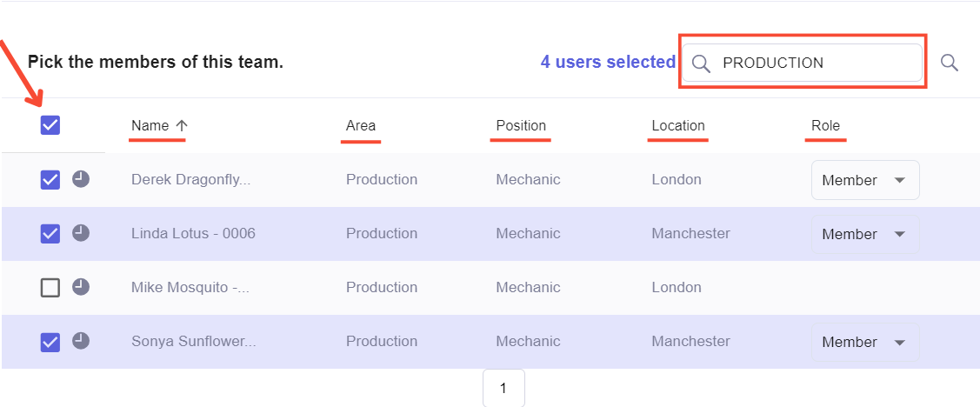The height and width of the screenshot is (407, 980).
Task: Click the sort arrow next to Name header
Action: tap(182, 125)
